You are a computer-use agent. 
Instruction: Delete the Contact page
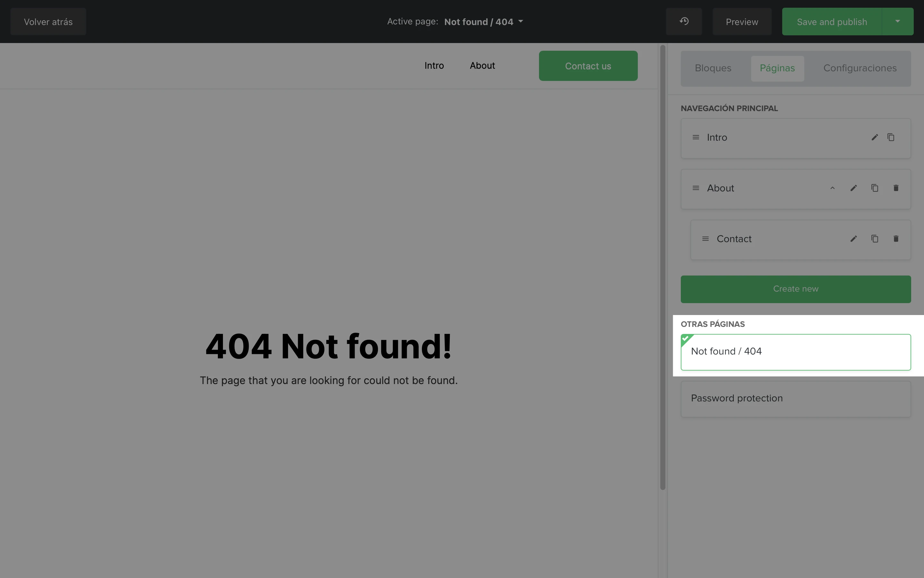click(x=896, y=239)
